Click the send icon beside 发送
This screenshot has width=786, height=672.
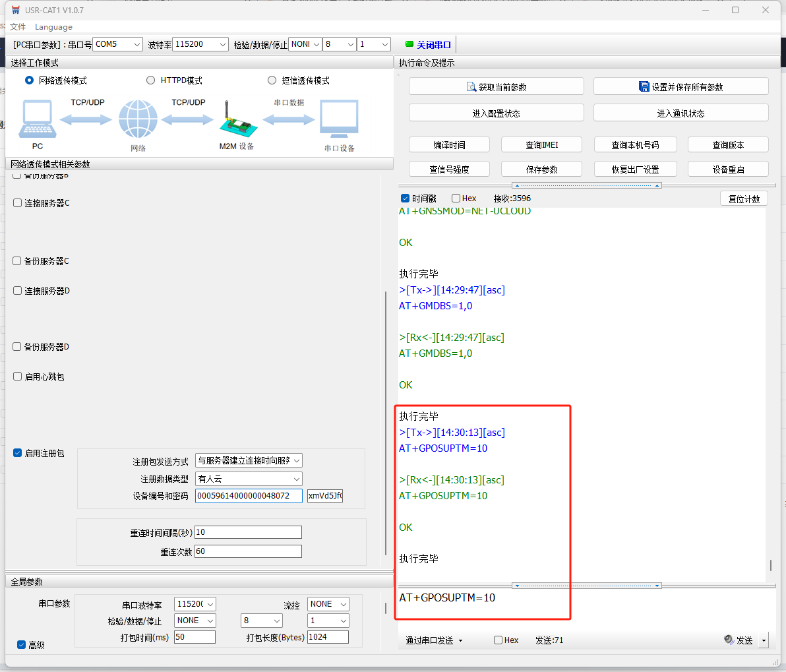[x=729, y=640]
